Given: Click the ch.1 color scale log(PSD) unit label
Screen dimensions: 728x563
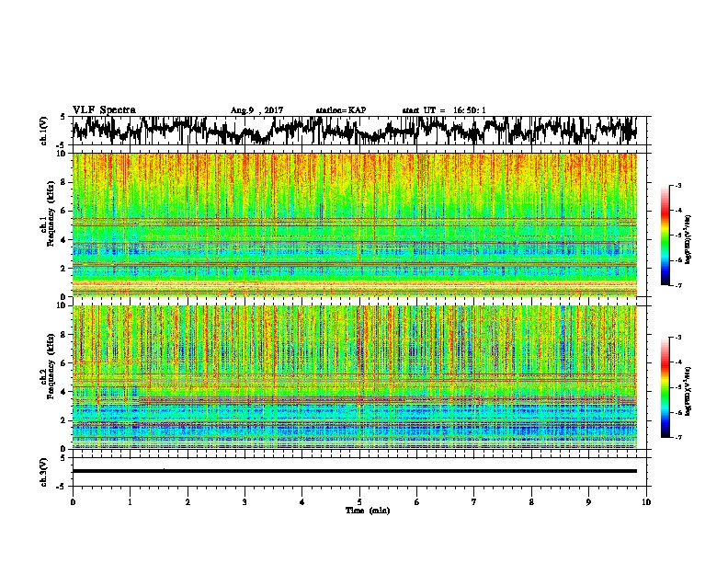Looking at the screenshot, I should pos(688,240).
